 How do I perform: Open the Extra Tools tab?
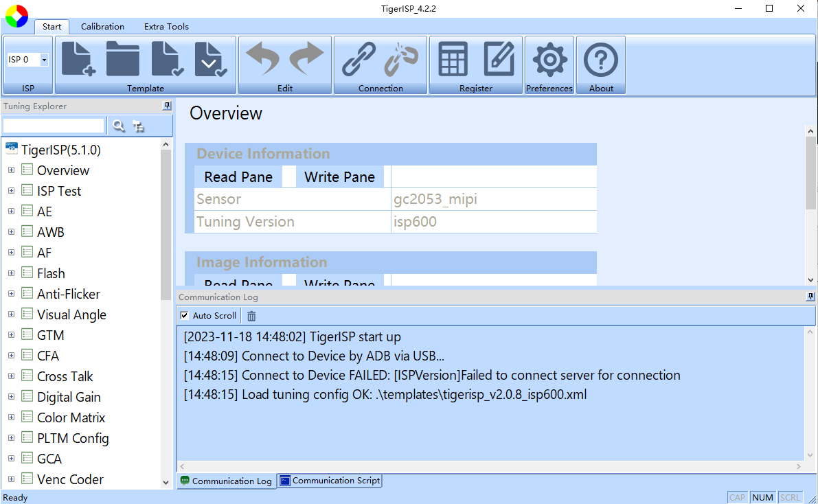(x=166, y=27)
